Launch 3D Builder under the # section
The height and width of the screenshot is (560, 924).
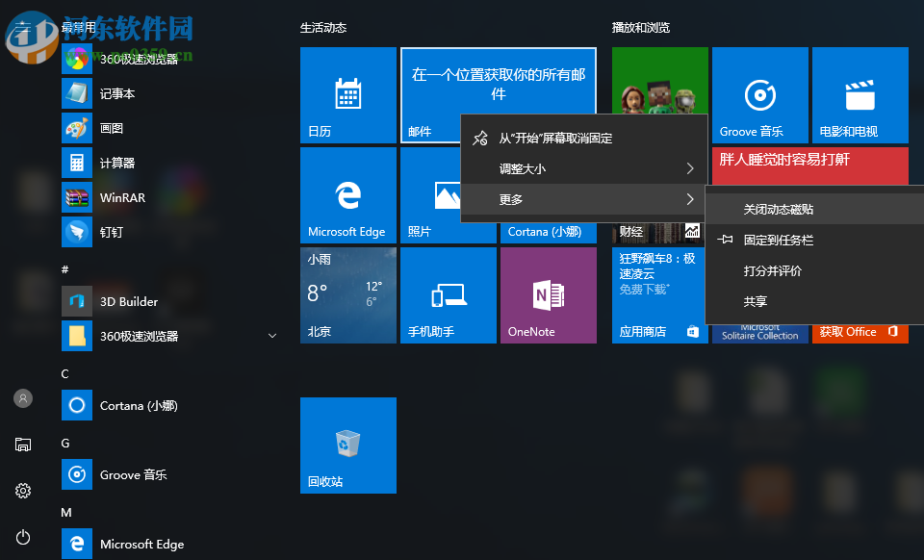coord(138,301)
